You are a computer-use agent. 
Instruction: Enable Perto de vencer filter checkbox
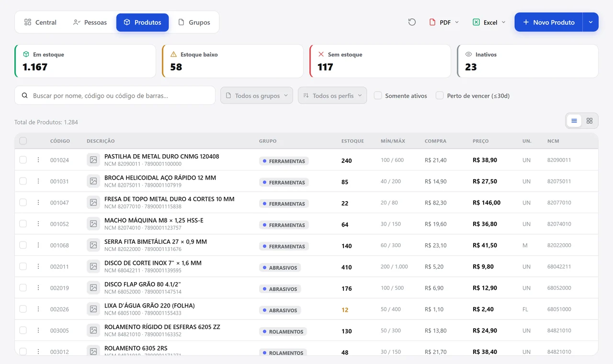[440, 95]
